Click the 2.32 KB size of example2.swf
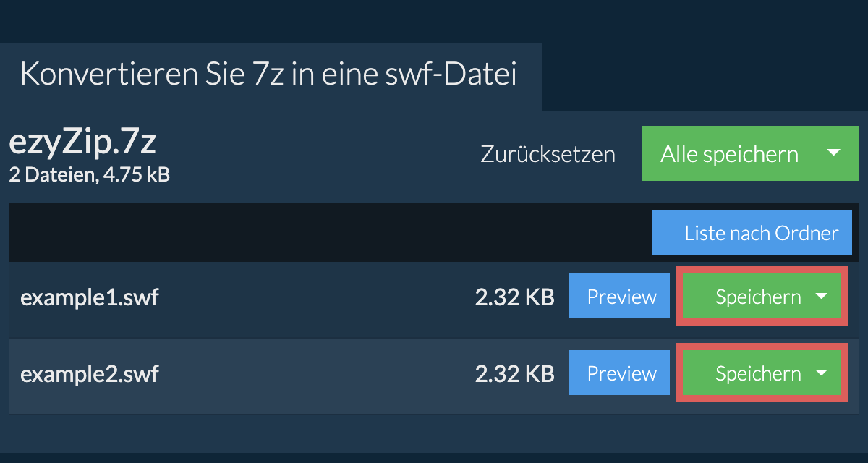This screenshot has width=868, height=463. pos(514,374)
